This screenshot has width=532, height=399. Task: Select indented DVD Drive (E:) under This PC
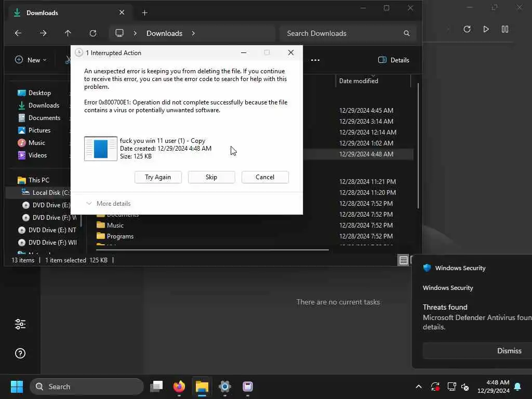(x=51, y=205)
